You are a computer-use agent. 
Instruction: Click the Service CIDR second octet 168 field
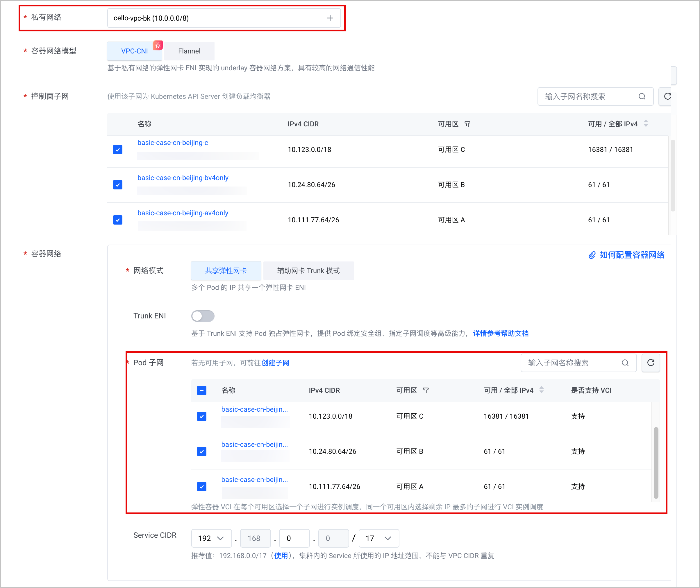point(256,538)
